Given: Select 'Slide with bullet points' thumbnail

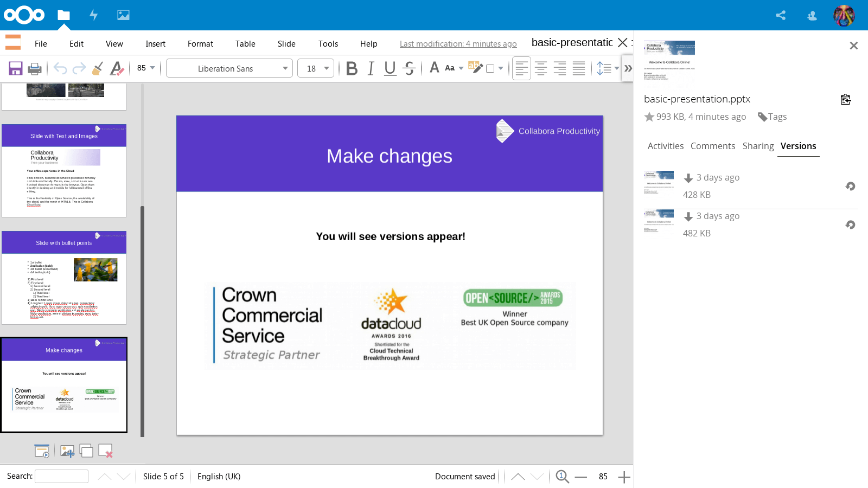Looking at the screenshot, I should 64,278.
